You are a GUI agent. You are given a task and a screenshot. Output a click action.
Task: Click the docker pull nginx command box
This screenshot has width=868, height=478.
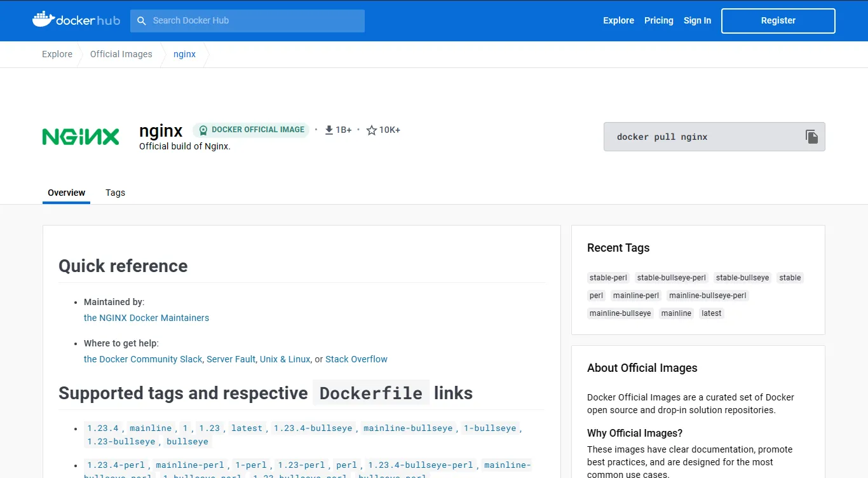(x=714, y=137)
